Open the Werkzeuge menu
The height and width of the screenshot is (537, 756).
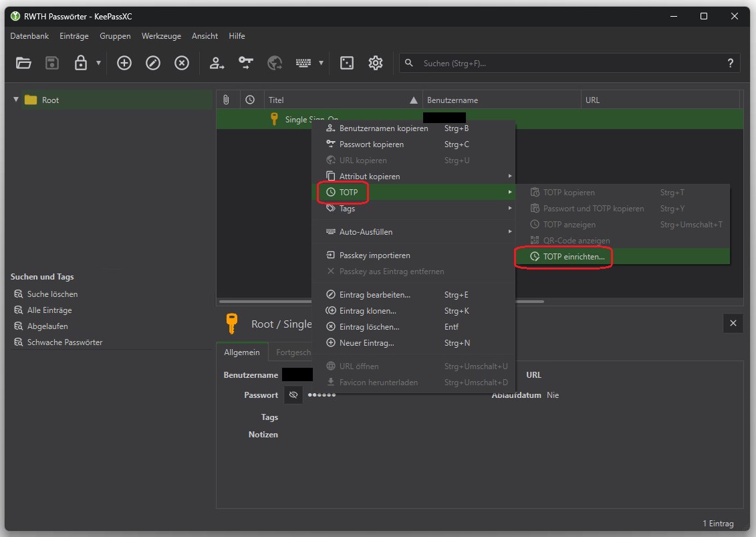[161, 36]
